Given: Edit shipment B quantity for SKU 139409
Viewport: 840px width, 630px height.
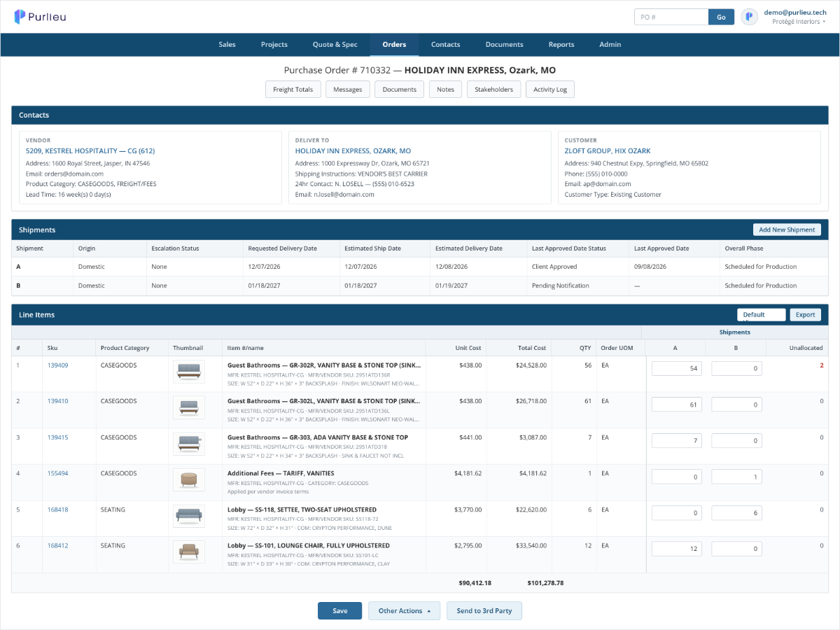Looking at the screenshot, I should (736, 368).
